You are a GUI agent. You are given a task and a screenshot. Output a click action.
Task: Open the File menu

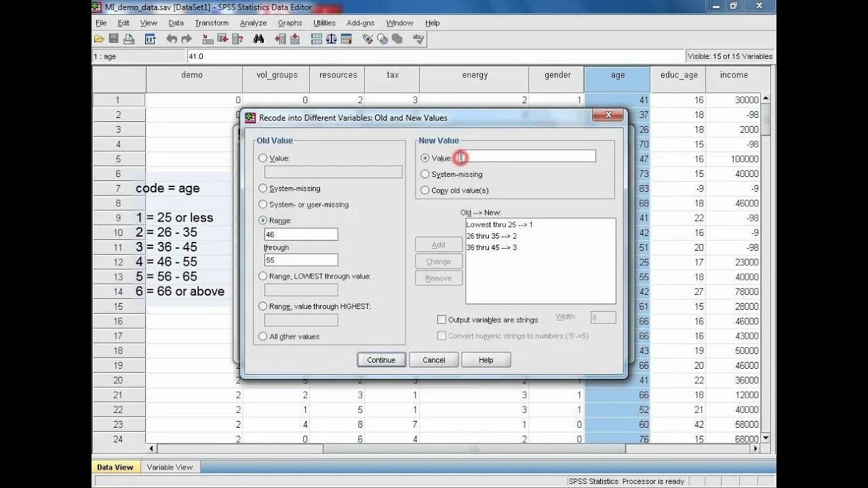pos(101,23)
